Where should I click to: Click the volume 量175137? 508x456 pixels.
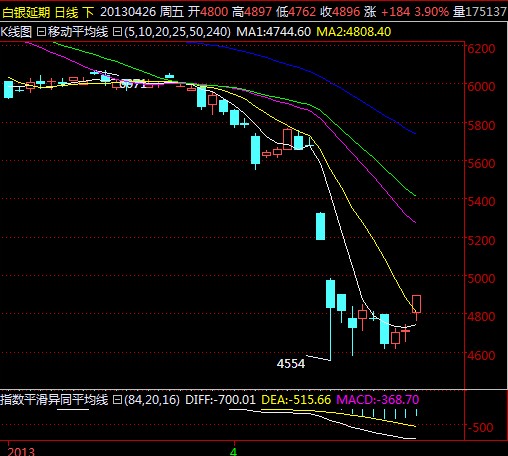point(480,12)
